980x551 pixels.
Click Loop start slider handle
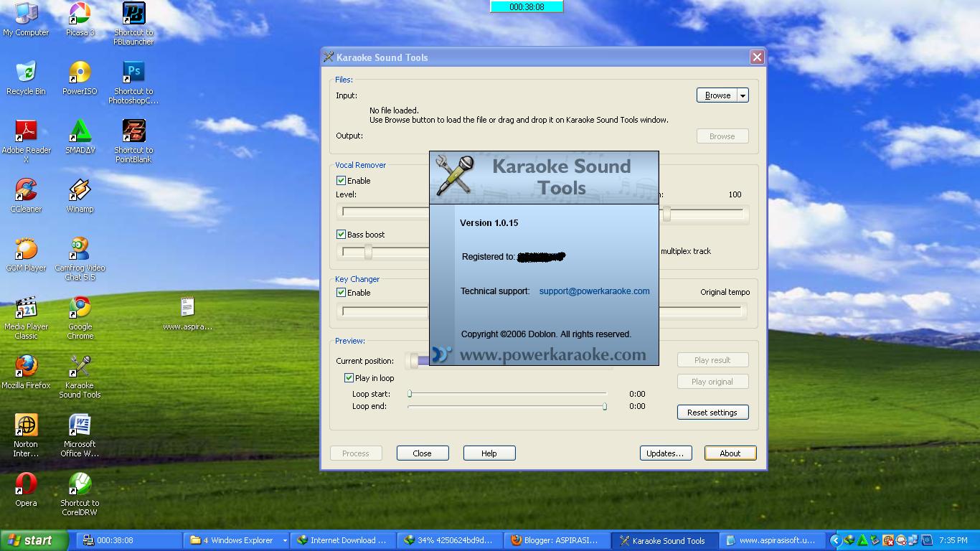click(x=410, y=393)
